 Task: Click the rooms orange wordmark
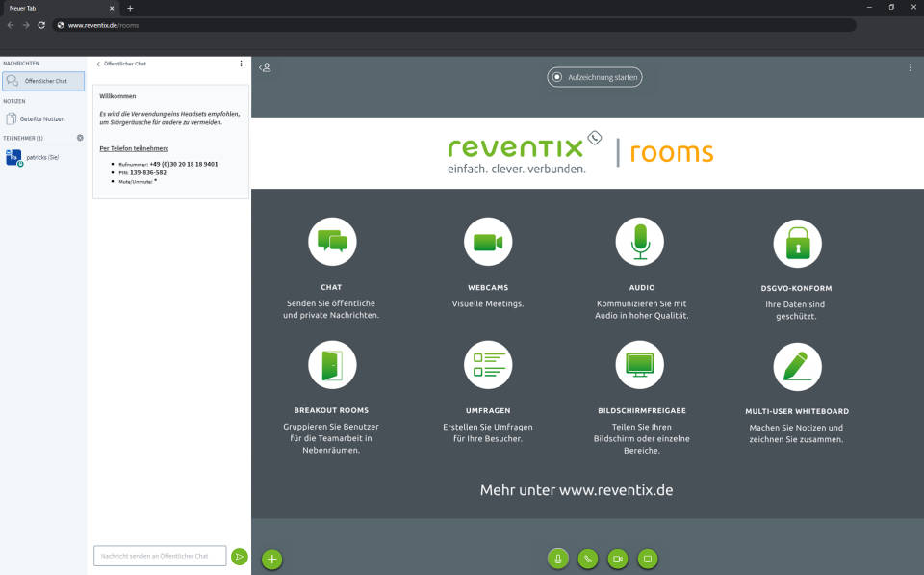click(x=672, y=152)
